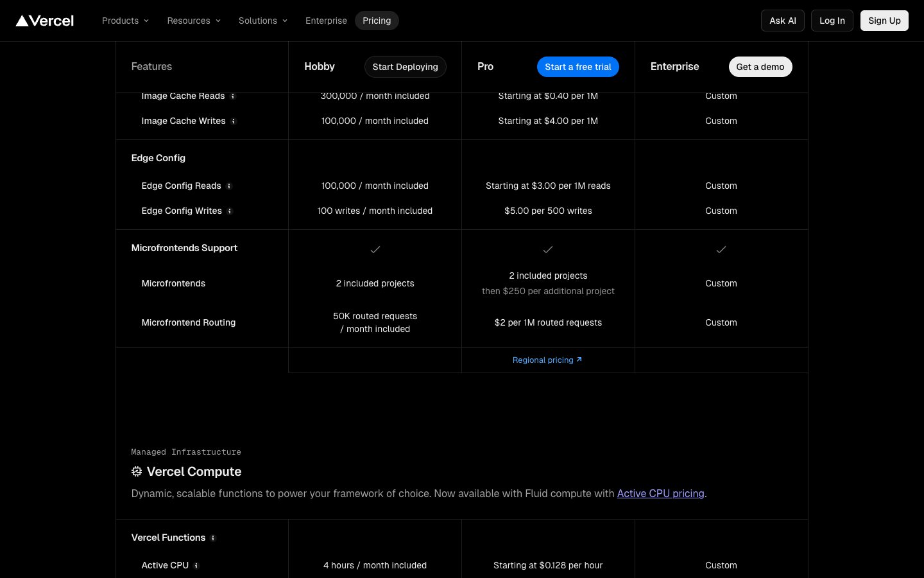
Task: Click the Vercel logo
Action: pos(45,21)
